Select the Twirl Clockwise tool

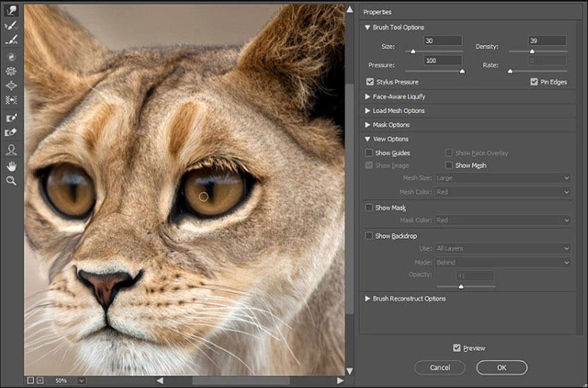coord(11,56)
